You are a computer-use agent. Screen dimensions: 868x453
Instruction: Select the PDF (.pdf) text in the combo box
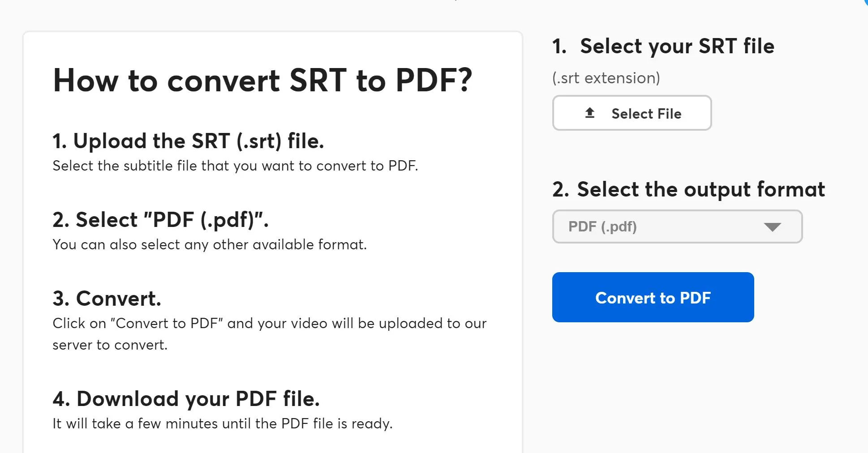coord(602,227)
